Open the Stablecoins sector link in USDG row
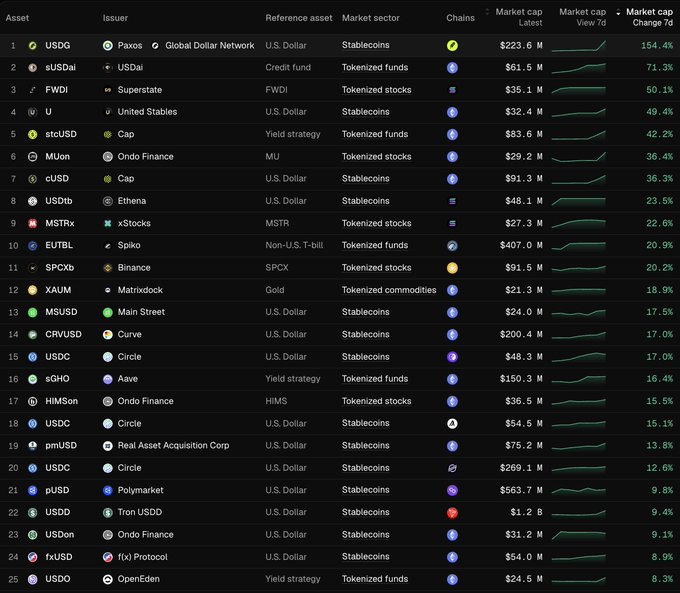The image size is (680, 593). click(x=366, y=45)
